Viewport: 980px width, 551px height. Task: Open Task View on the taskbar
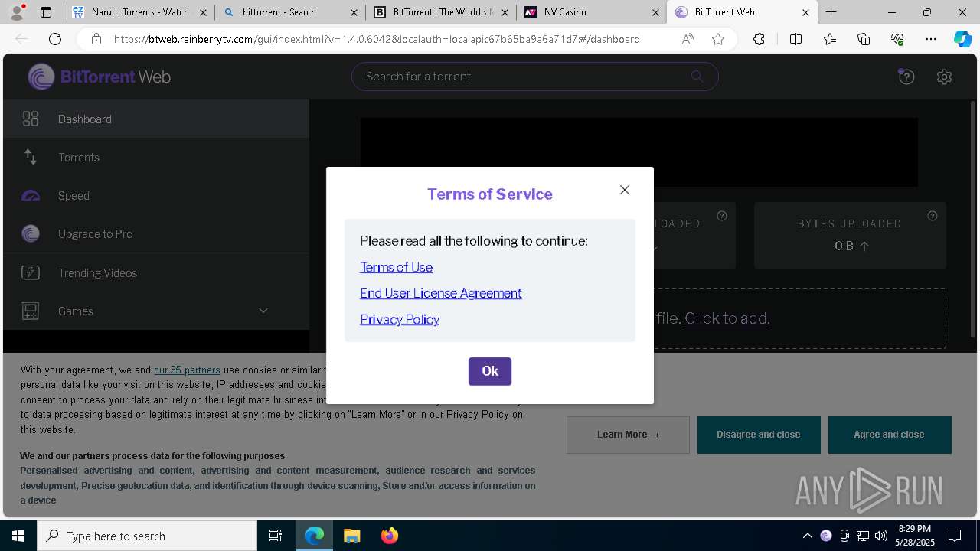[x=276, y=536]
